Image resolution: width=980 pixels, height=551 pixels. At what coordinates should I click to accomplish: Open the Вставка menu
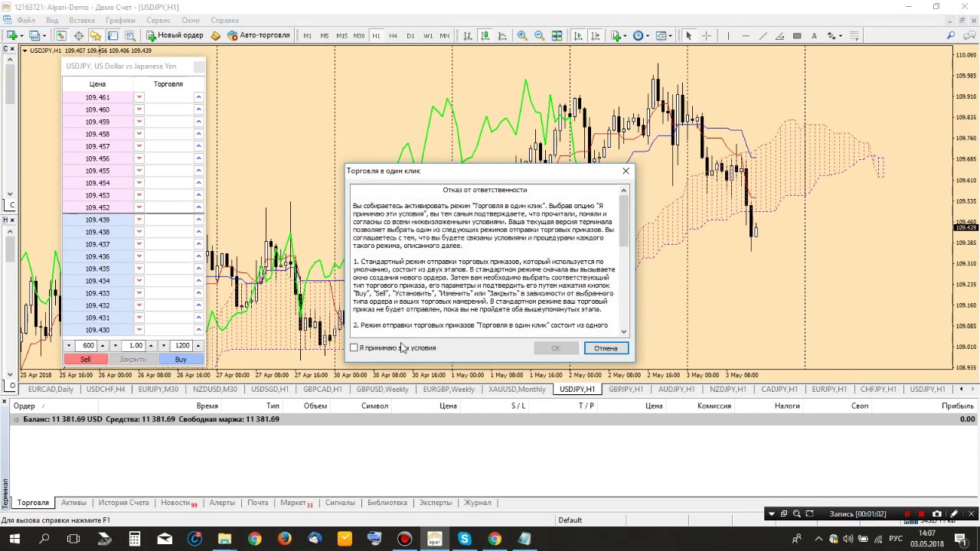click(82, 20)
